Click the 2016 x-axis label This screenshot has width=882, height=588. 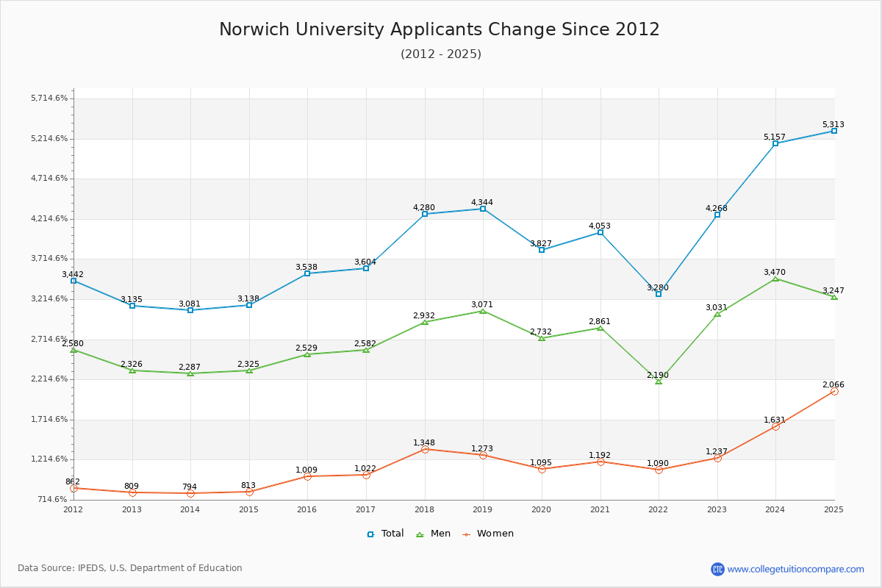click(307, 509)
